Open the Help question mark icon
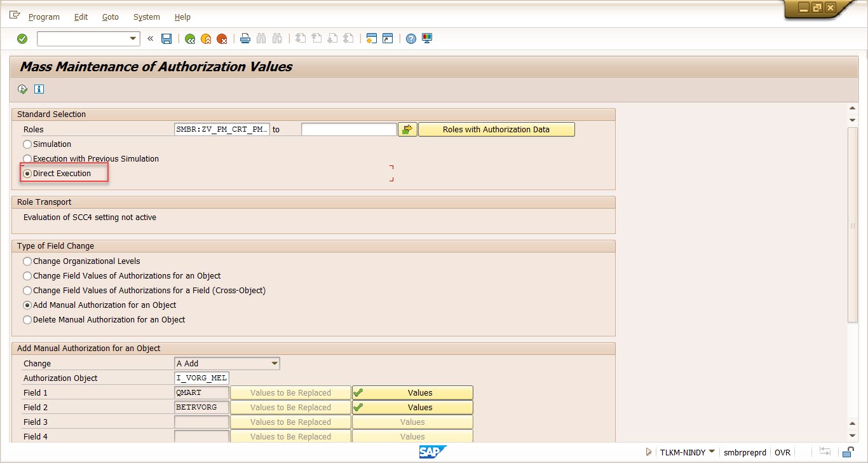Image resolution: width=868 pixels, height=463 pixels. (x=411, y=39)
